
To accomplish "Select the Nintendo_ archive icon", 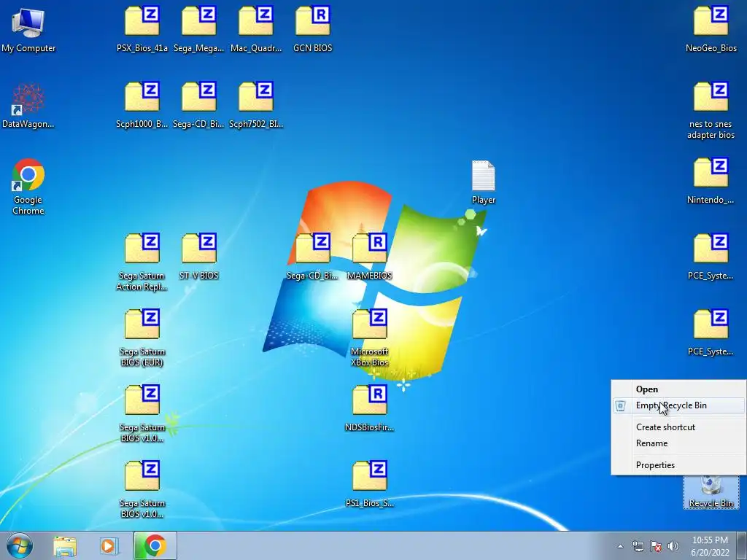I will pyautogui.click(x=711, y=182).
